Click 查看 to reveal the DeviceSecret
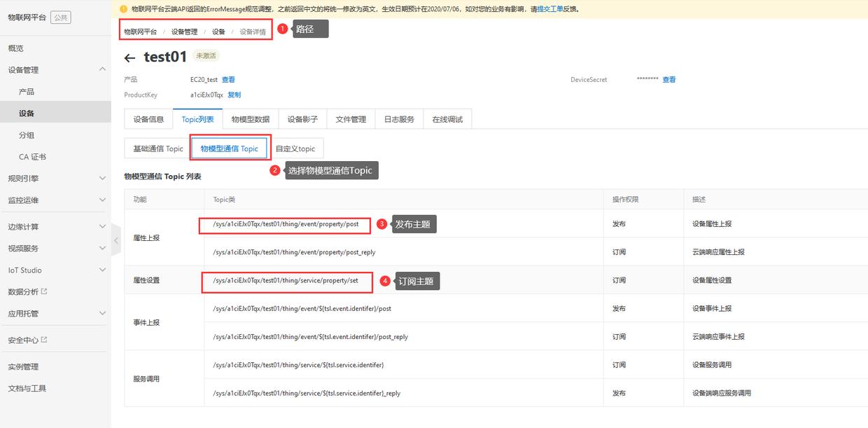868x428 pixels. [x=668, y=79]
